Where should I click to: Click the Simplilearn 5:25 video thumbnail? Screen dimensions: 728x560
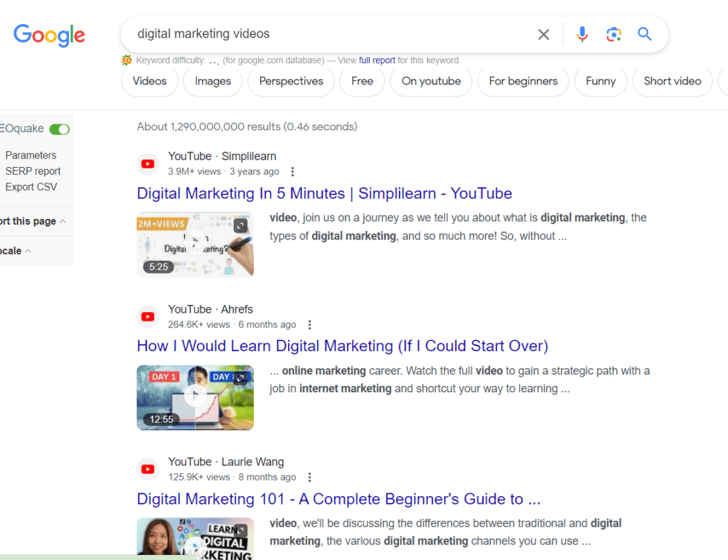(196, 244)
